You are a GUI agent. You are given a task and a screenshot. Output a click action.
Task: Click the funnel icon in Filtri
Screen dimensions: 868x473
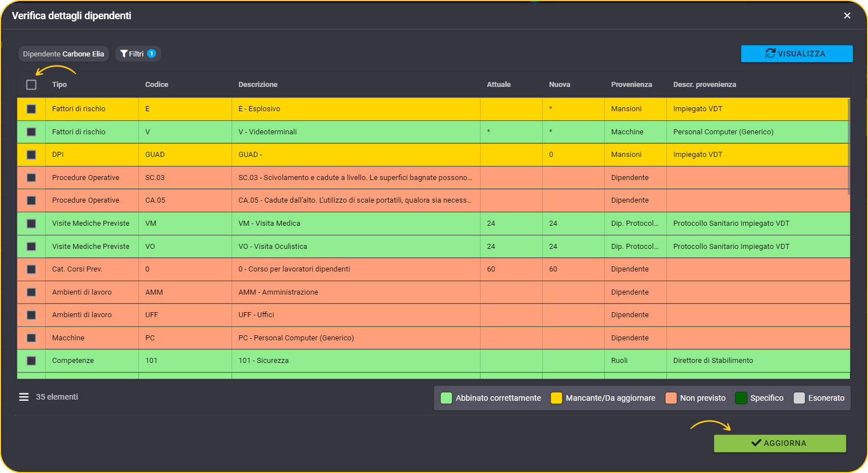pos(124,54)
